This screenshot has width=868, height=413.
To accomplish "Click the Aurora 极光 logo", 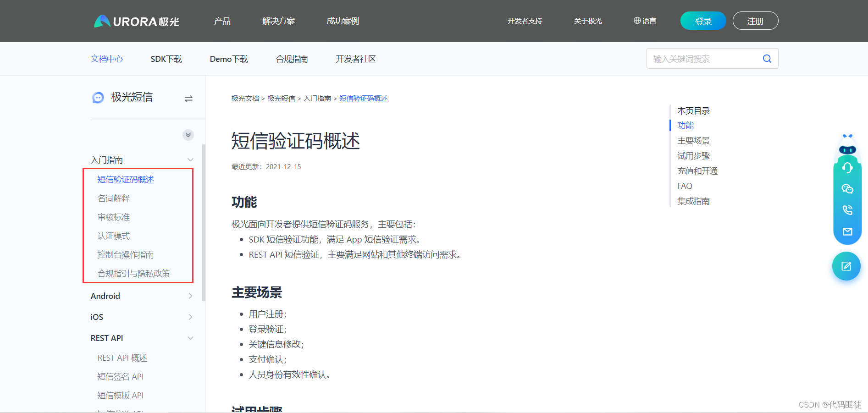I will (x=136, y=21).
